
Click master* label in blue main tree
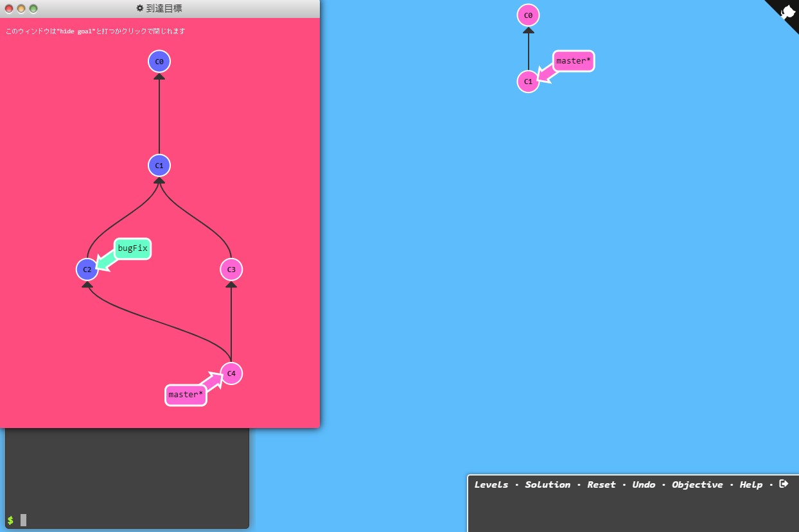point(573,61)
